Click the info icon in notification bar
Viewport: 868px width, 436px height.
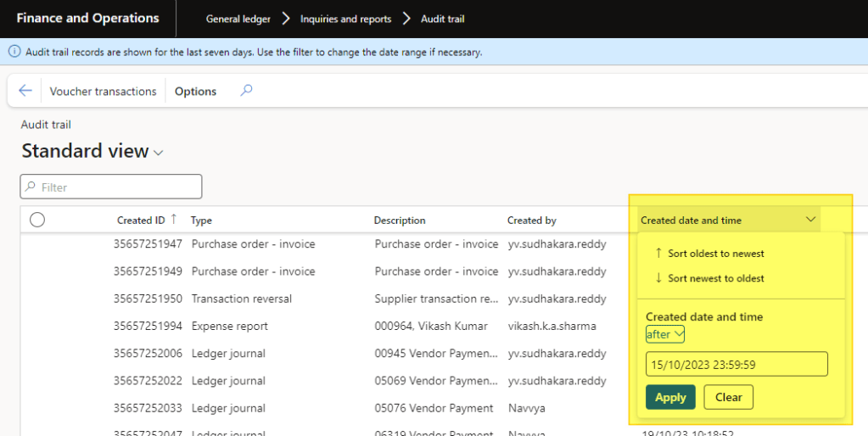coord(14,52)
